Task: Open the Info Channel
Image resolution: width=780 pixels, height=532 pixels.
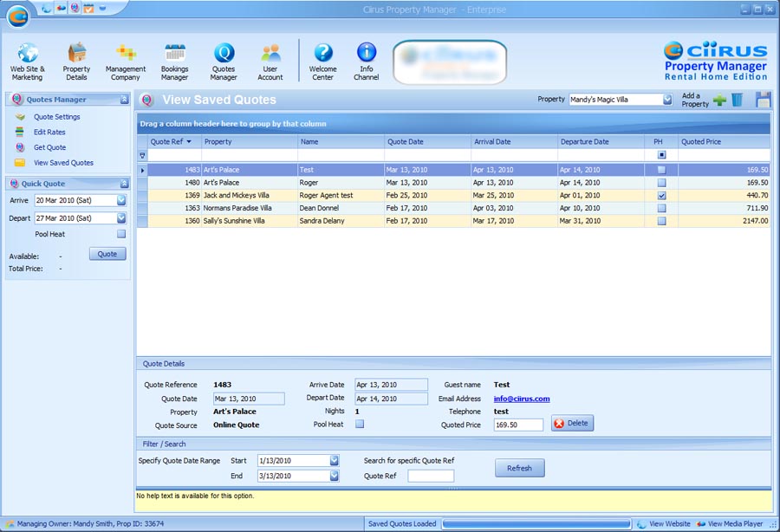Action: pos(366,62)
